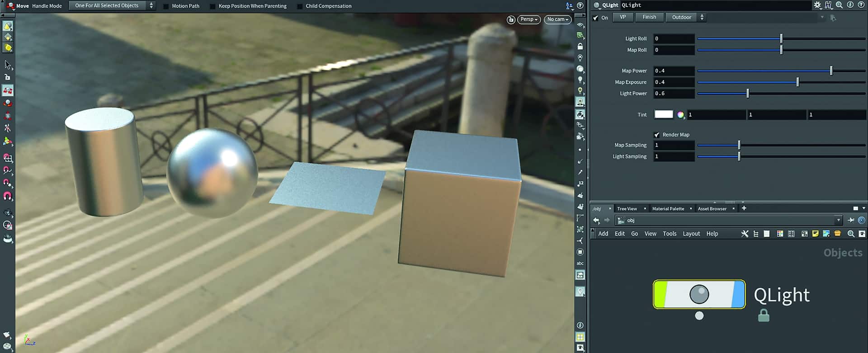Click the lock badge under QLight node
The height and width of the screenshot is (353, 868).
click(x=764, y=315)
